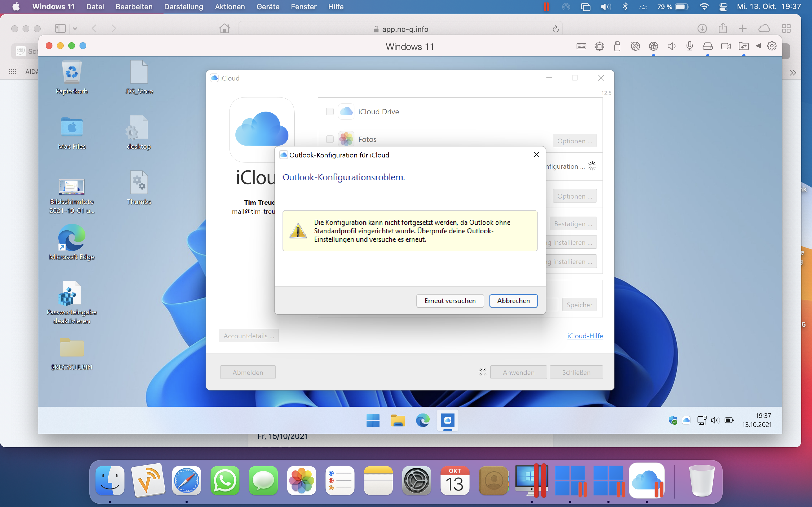Click the Parallels keyboard toolbar icon
Screen dimensions: 812x507
[x=581, y=46]
